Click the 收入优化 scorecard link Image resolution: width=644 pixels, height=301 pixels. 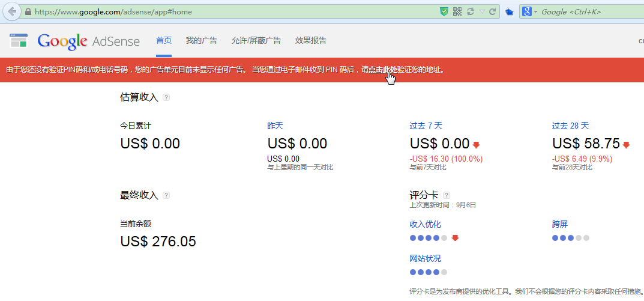(425, 225)
